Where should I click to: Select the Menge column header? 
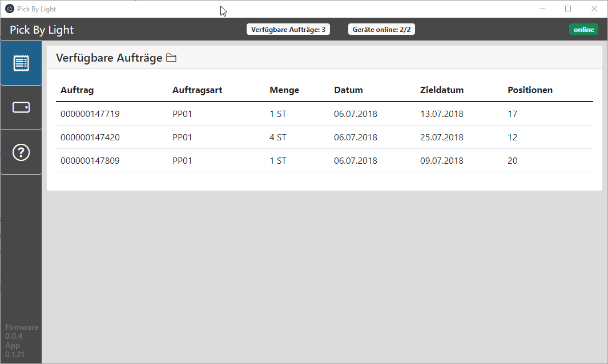click(284, 90)
